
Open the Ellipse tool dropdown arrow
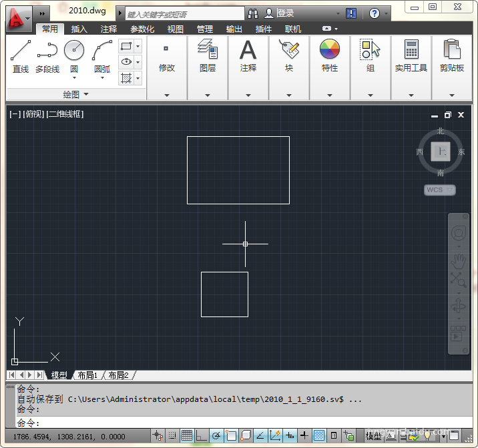click(x=138, y=62)
